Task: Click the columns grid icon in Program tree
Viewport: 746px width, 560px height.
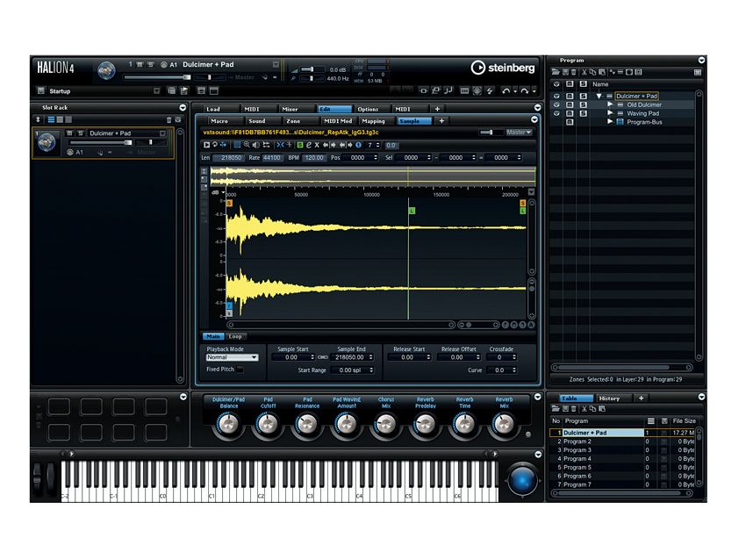Action: (698, 72)
